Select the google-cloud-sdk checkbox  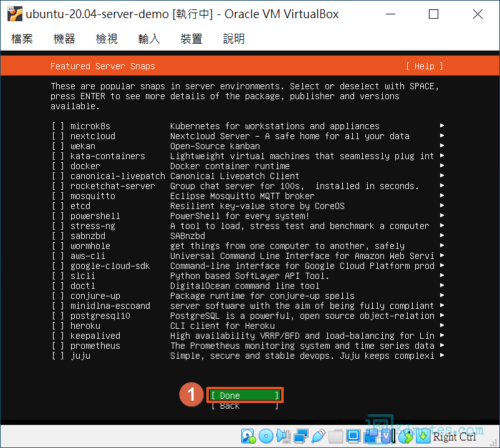[58, 266]
